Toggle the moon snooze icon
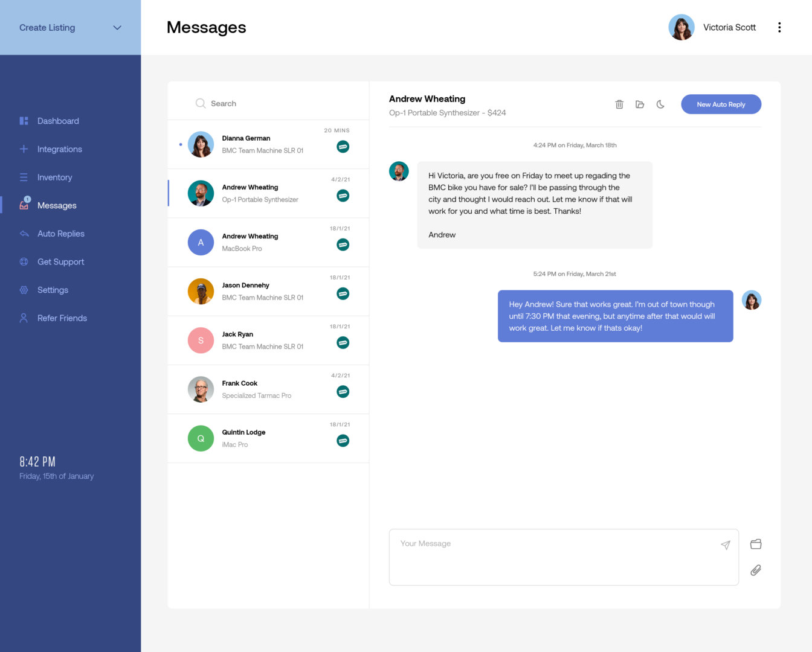812x652 pixels. click(x=660, y=104)
